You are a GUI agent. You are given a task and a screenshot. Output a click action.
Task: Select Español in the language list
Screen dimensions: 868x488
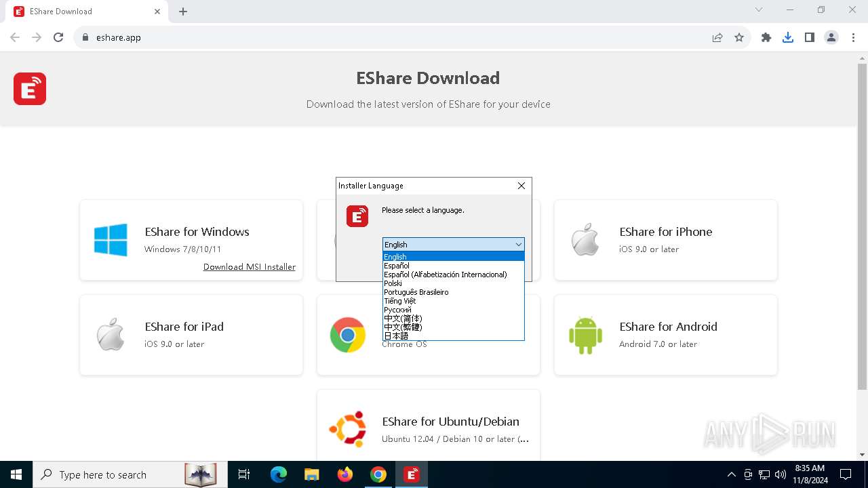tap(453, 266)
